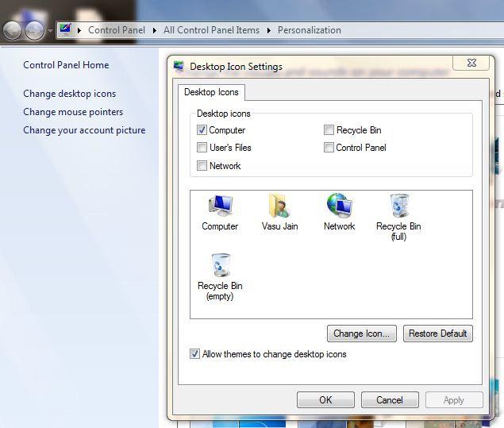The height and width of the screenshot is (428, 504).
Task: Click the Apply button
Action: (x=454, y=399)
